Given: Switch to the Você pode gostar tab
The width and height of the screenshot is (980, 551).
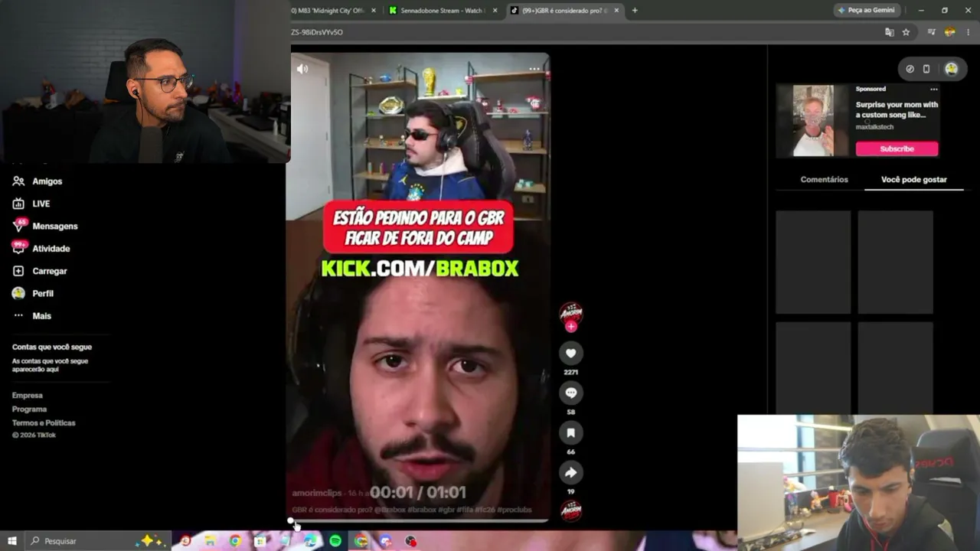Looking at the screenshot, I should pyautogui.click(x=914, y=180).
